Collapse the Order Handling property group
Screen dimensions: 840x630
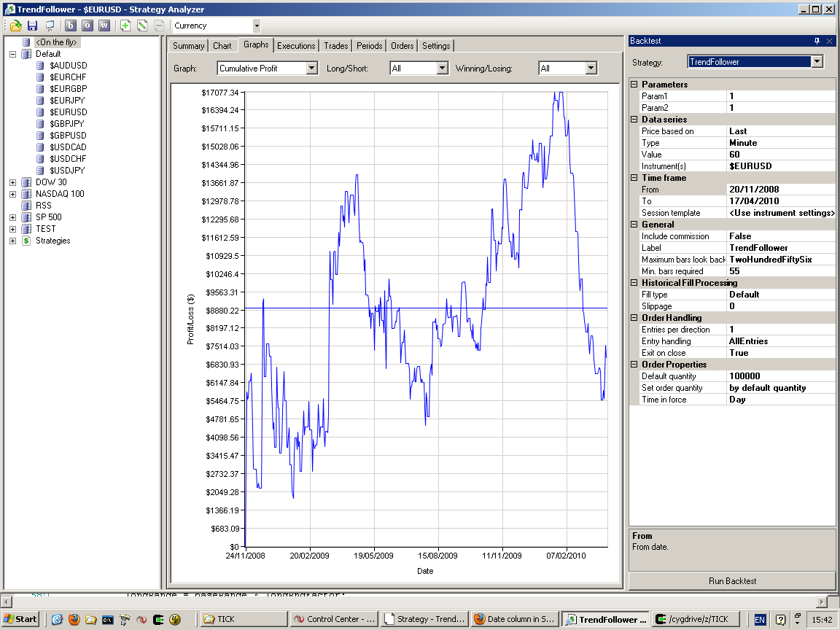coord(634,318)
